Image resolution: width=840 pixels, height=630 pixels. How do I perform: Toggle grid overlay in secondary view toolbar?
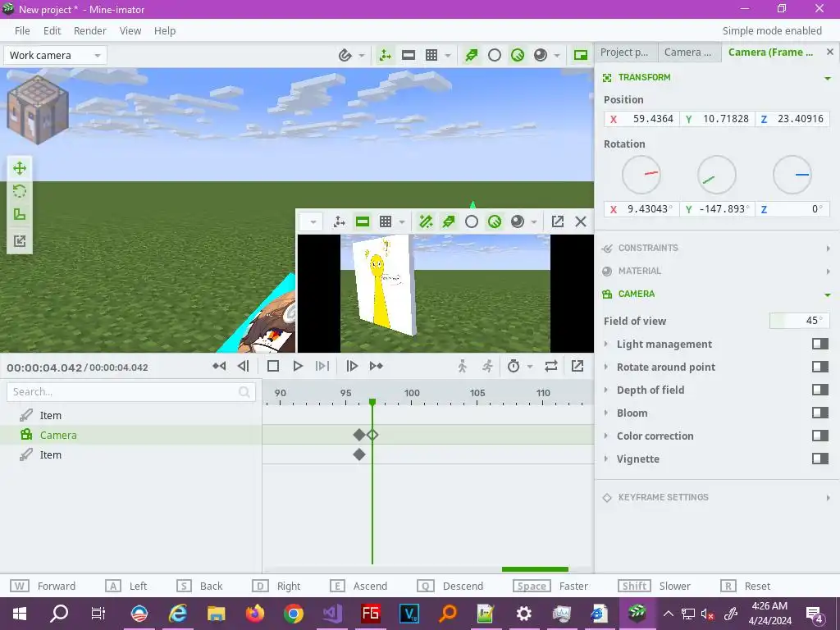click(386, 221)
